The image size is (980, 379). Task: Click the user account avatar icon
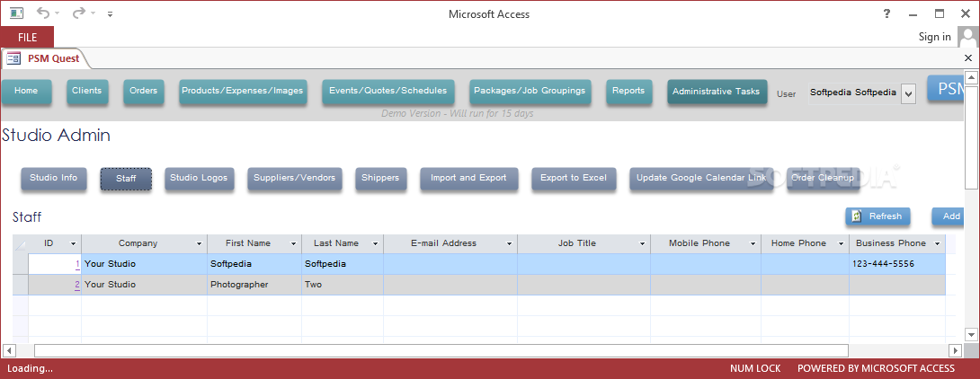[x=967, y=36]
